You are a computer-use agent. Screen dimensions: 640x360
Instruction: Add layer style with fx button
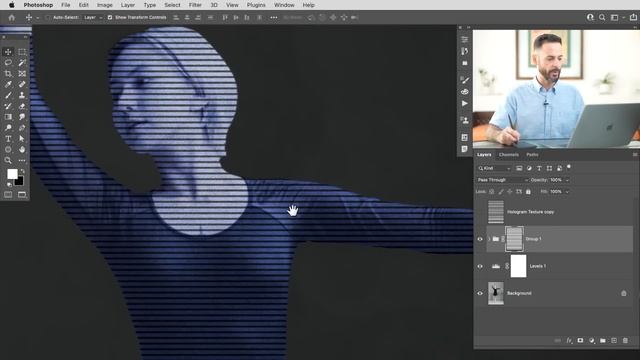(x=569, y=340)
